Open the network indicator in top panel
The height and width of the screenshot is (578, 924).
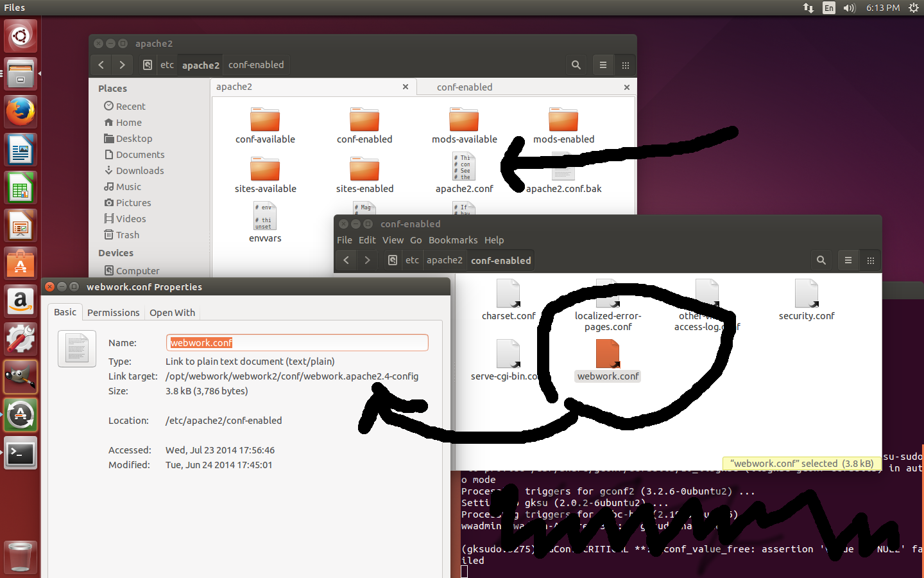[x=809, y=8]
